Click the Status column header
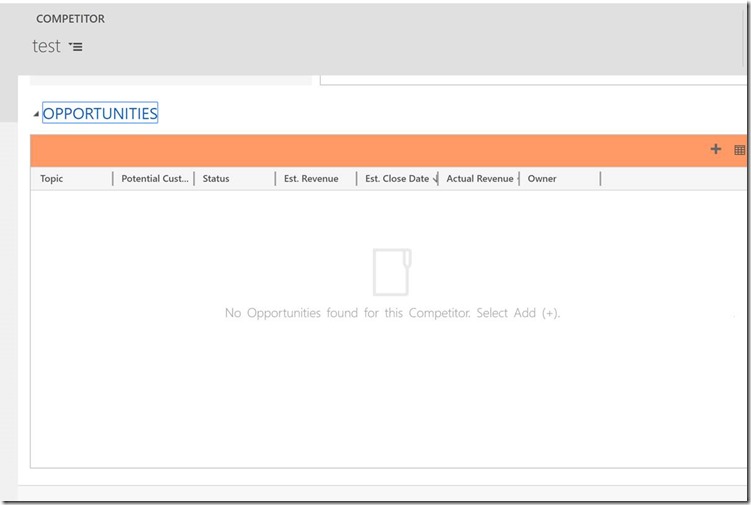This screenshot has height=505, width=751. (216, 179)
